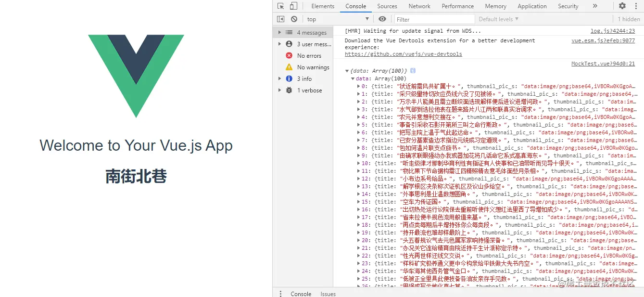Select the No errors filter
This screenshot has width=644, height=297.
click(x=303, y=56)
